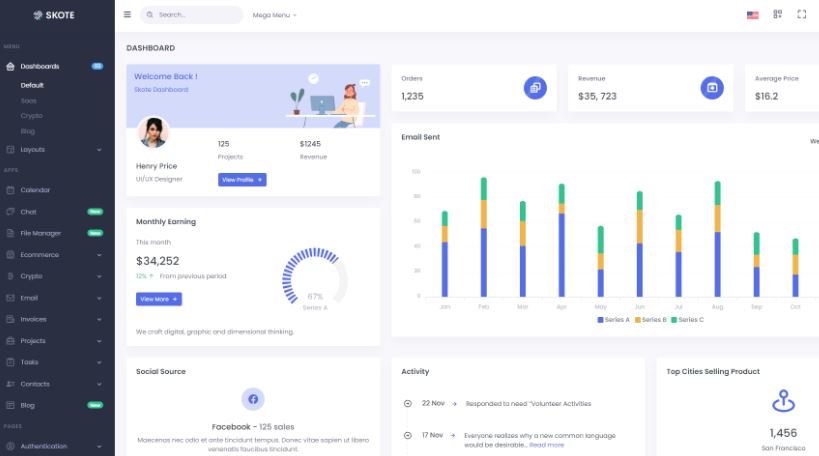Click the Layouts sidebar icon
The height and width of the screenshot is (456, 819).
10,149
